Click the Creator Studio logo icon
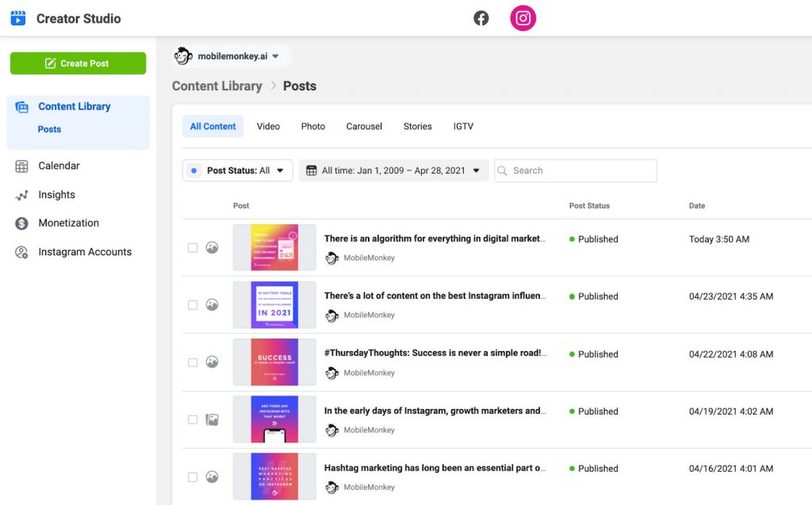This screenshot has height=505, width=812. 18,18
